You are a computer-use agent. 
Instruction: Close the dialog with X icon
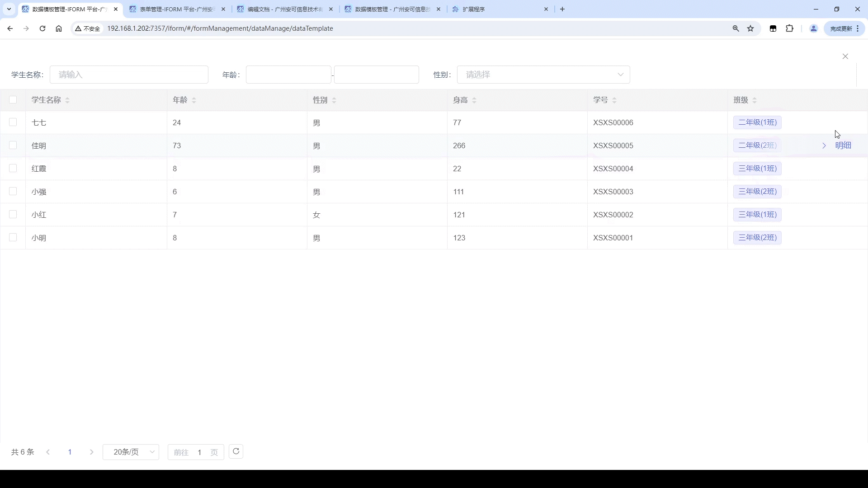coord(845,56)
